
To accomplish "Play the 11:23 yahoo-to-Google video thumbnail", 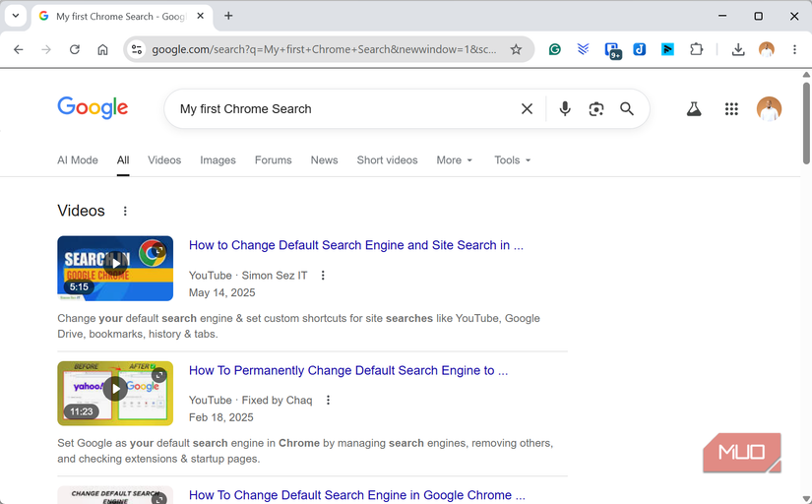I will (x=115, y=393).
